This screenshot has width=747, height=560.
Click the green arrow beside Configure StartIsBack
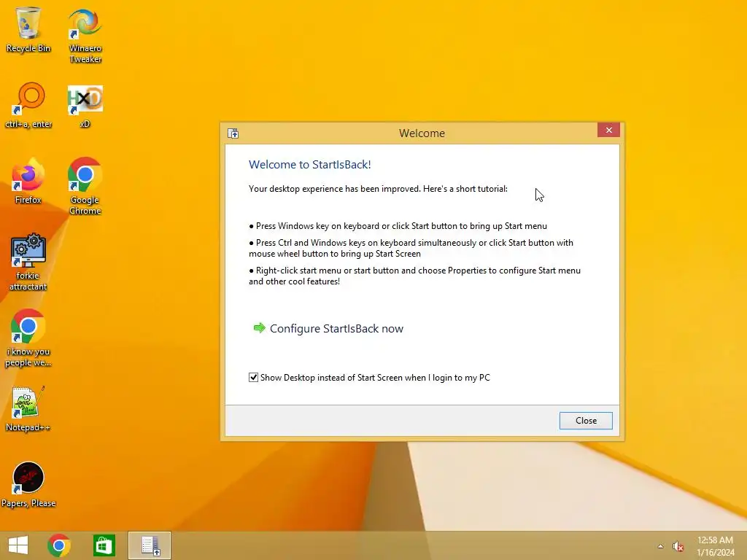[259, 327]
